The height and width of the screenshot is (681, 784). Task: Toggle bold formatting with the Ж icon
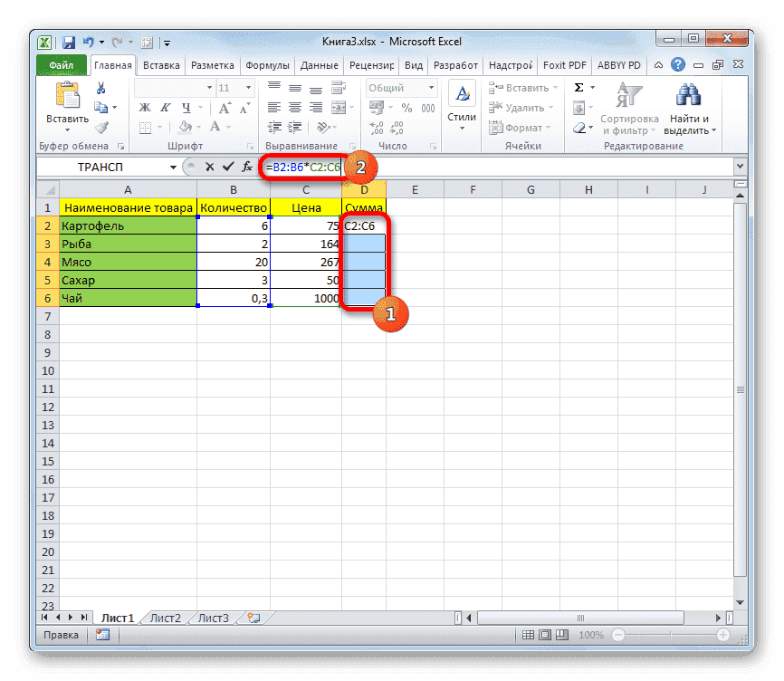(x=145, y=107)
